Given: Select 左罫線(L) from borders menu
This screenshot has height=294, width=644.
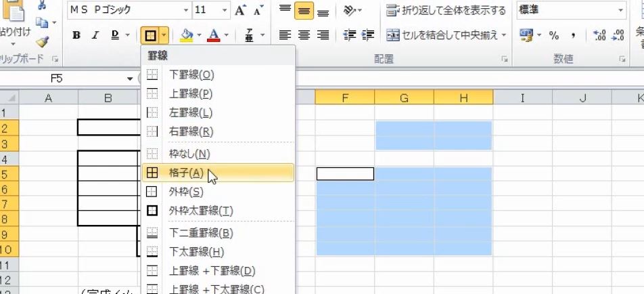Looking at the screenshot, I should 218,112.
